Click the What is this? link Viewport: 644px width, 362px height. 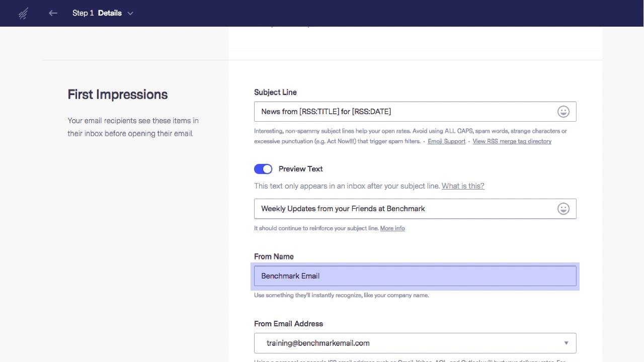463,186
